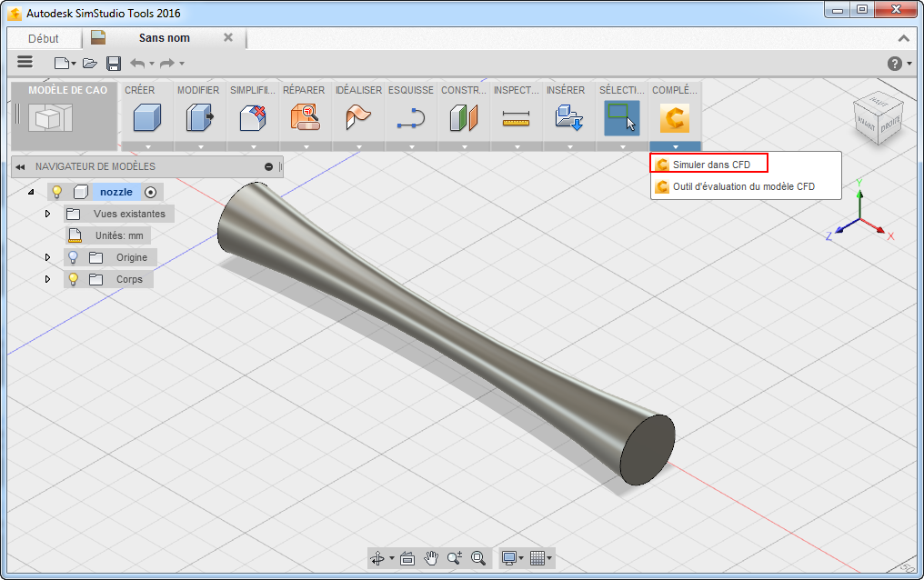The height and width of the screenshot is (580, 924).
Task: Activate the pan hand tool
Action: [431, 558]
